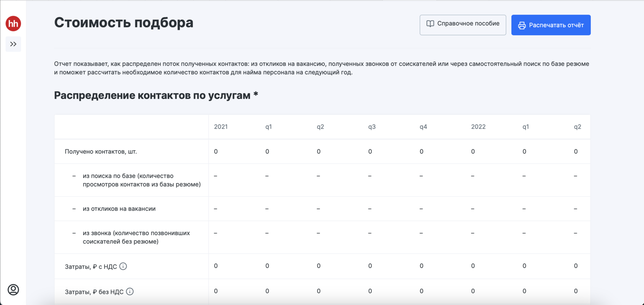
Task: Click the из поиска по базе row label
Action: 141,180
